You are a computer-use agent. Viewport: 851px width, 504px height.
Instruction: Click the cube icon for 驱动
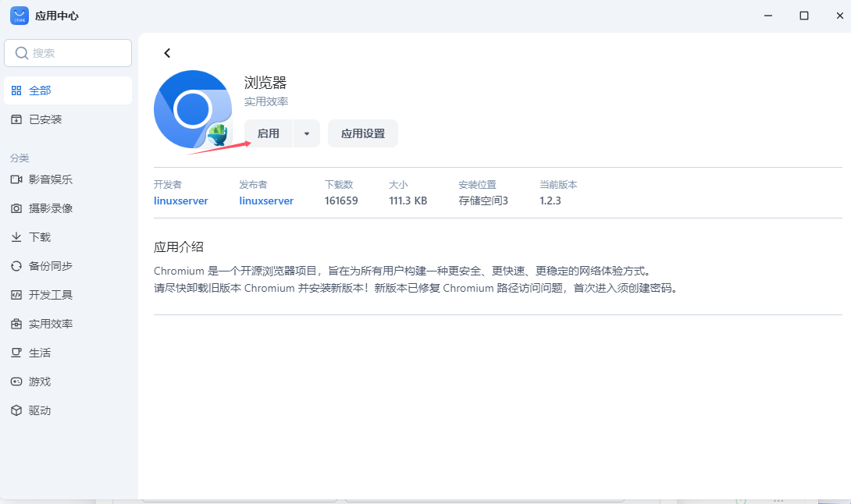point(16,410)
